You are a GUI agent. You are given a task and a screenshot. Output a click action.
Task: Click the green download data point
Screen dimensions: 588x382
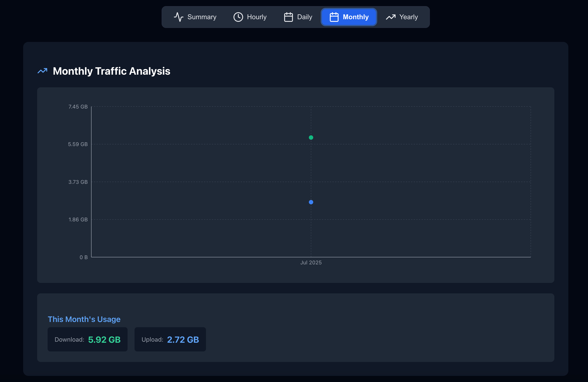tap(311, 138)
